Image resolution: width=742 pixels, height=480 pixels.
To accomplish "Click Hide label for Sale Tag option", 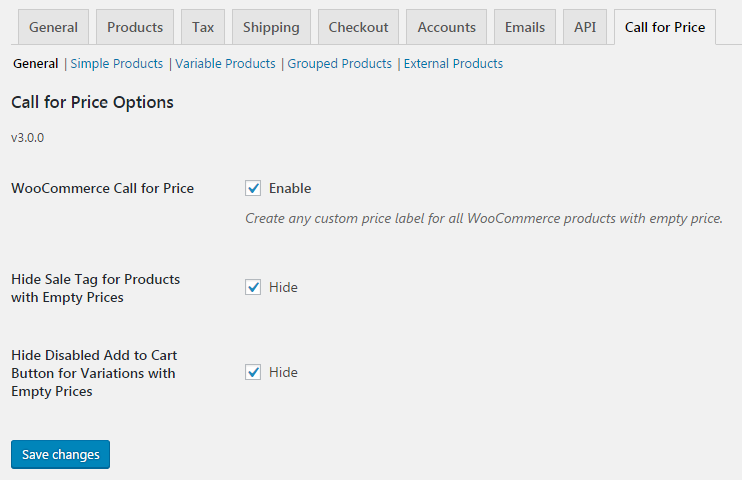I will (283, 287).
